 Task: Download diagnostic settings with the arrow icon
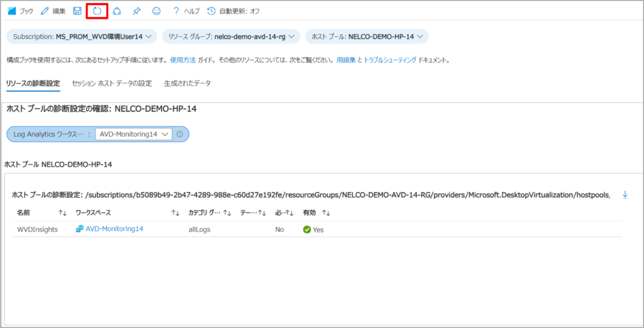[x=625, y=195]
